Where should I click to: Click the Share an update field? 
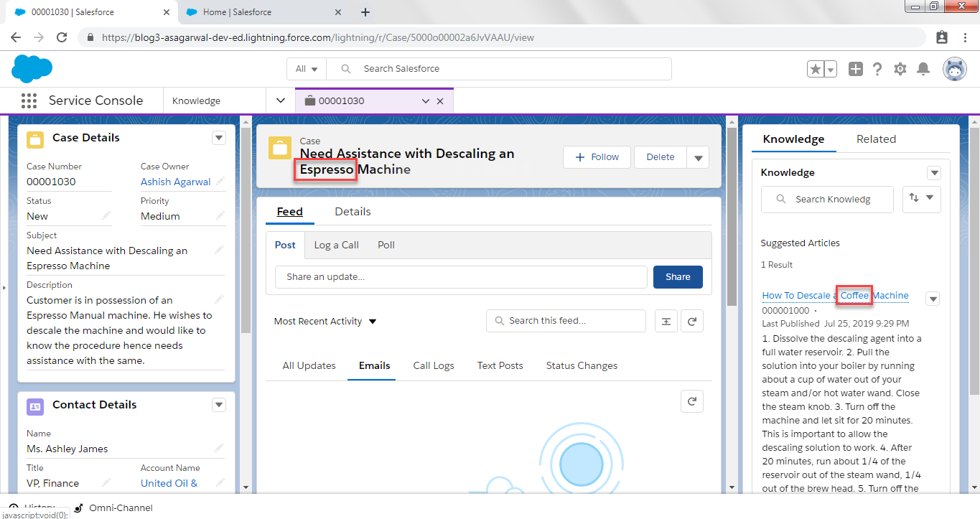pyautogui.click(x=461, y=277)
